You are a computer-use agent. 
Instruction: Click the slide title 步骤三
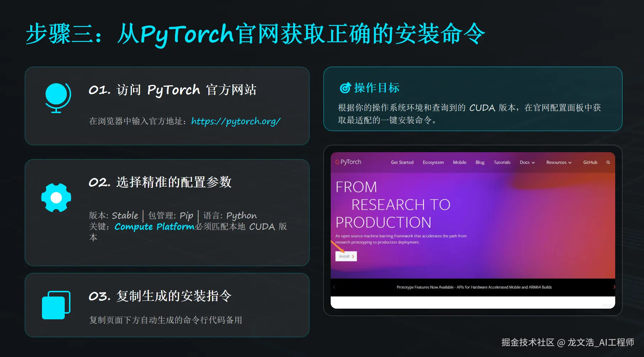255,34
